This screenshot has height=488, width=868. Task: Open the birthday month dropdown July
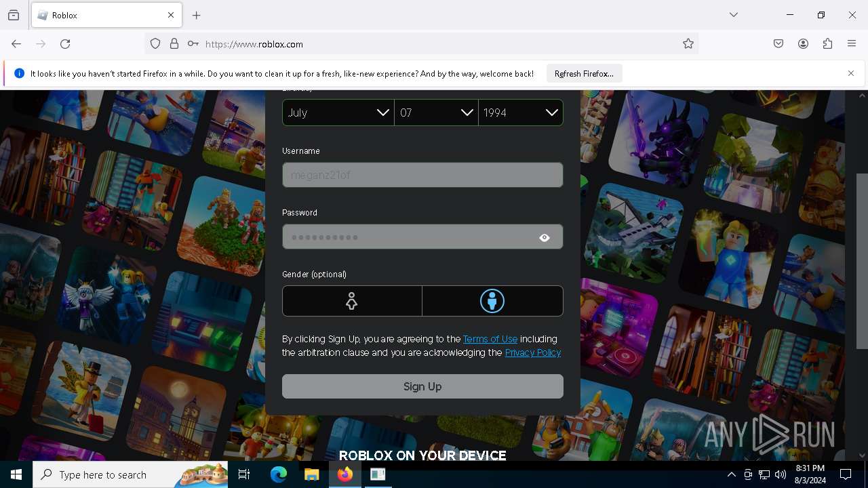[338, 113]
